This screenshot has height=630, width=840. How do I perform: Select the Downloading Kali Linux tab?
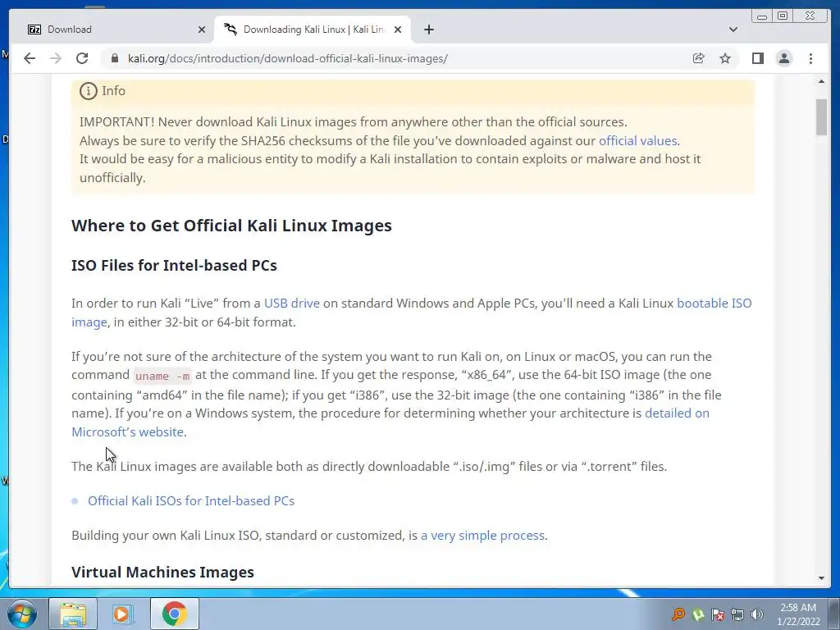click(x=313, y=30)
